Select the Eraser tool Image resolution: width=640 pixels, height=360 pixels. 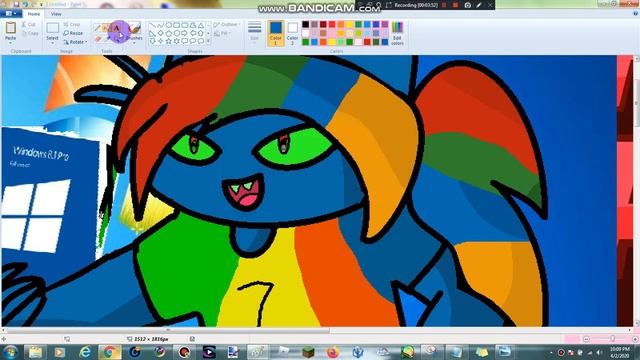coord(98,38)
